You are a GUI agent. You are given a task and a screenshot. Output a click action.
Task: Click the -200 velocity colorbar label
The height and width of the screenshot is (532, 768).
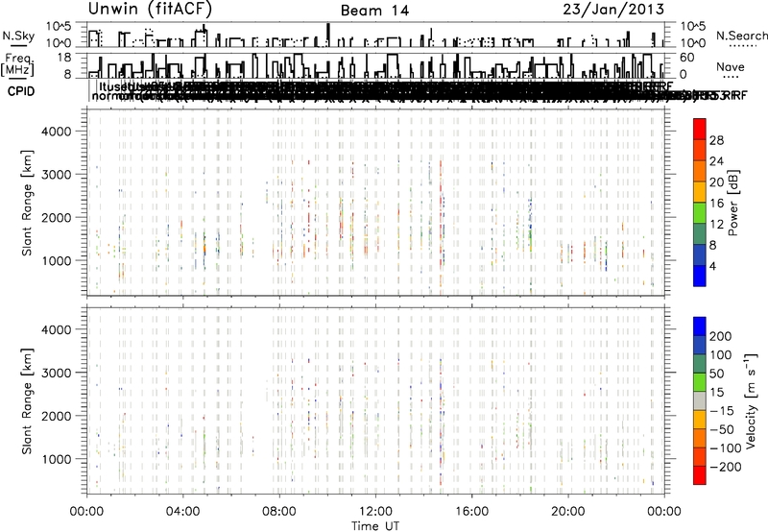point(725,467)
